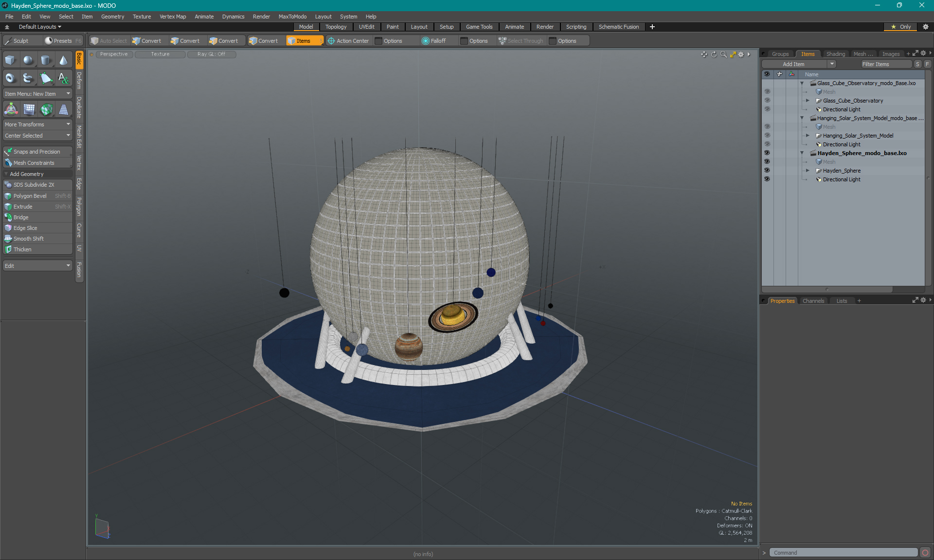The image size is (934, 560).
Task: Toggle the Only star button
Action: click(x=901, y=27)
